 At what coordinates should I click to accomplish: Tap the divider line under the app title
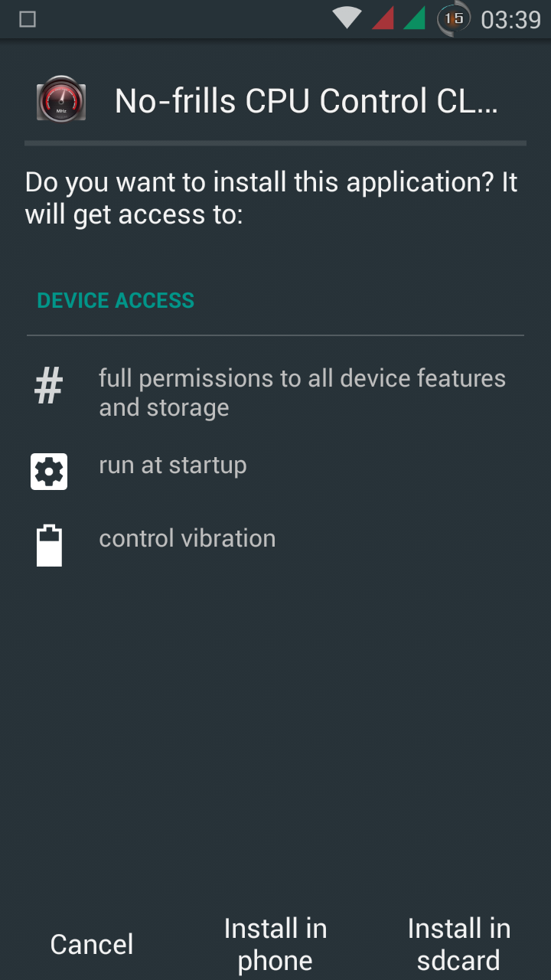[275, 143]
